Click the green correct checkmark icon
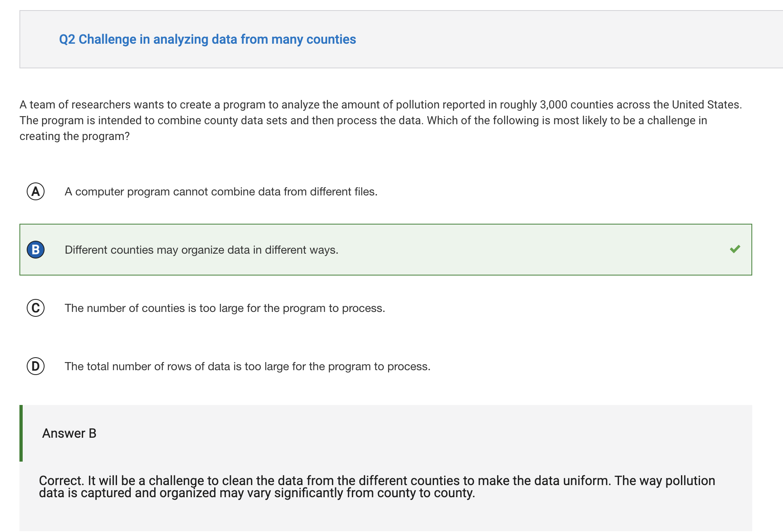 click(735, 249)
